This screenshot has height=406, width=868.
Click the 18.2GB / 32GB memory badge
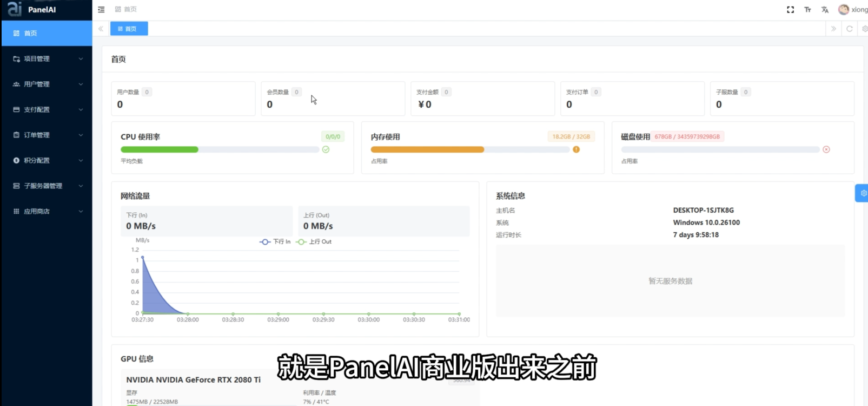tap(571, 137)
